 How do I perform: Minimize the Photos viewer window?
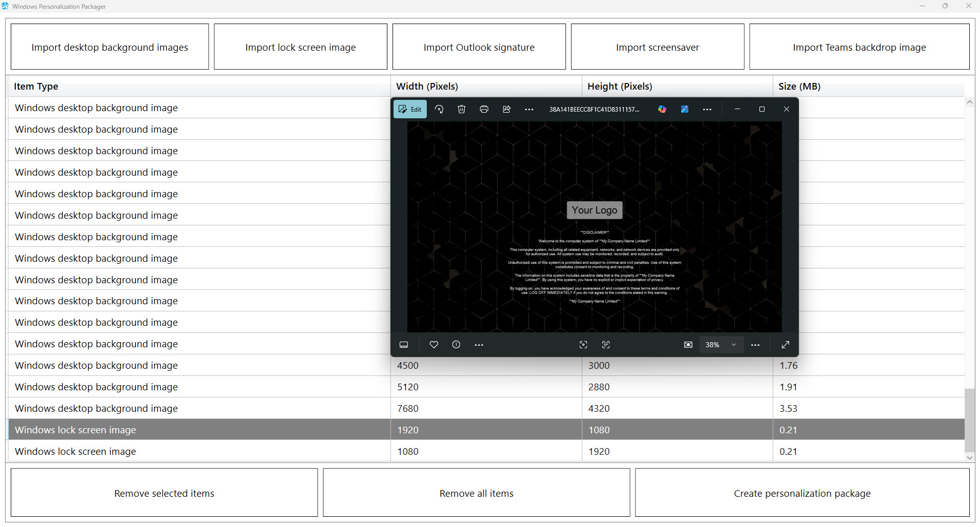click(x=737, y=109)
